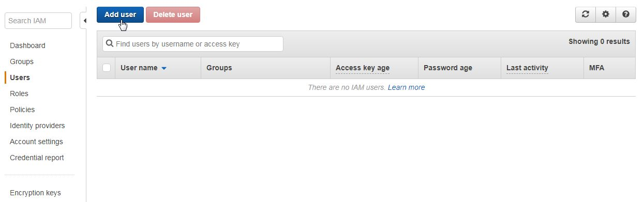The image size is (644, 202).
Task: Open Policies in the sidebar
Action: [22, 110]
